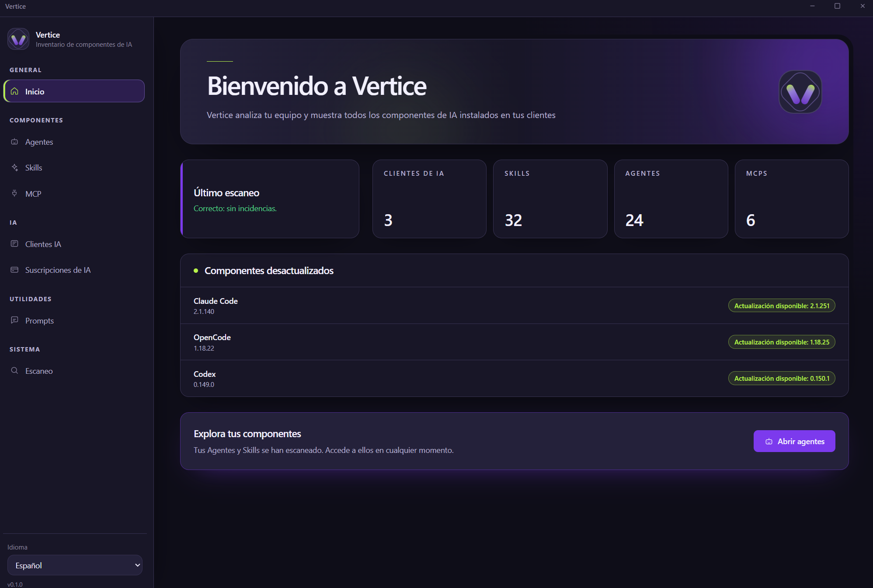This screenshot has height=588, width=873.
Task: Click the OpenCode row name
Action: click(212, 337)
